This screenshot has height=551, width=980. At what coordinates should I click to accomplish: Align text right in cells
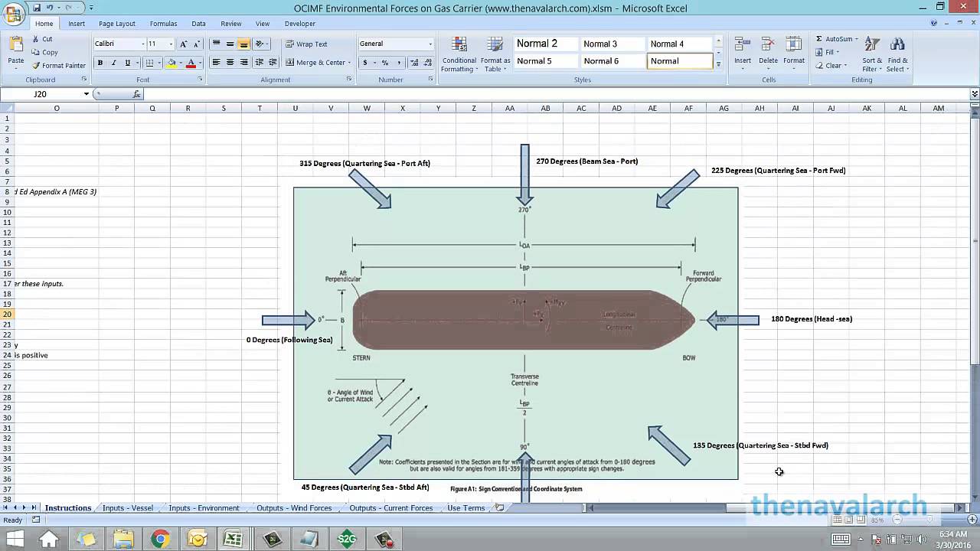click(x=243, y=63)
